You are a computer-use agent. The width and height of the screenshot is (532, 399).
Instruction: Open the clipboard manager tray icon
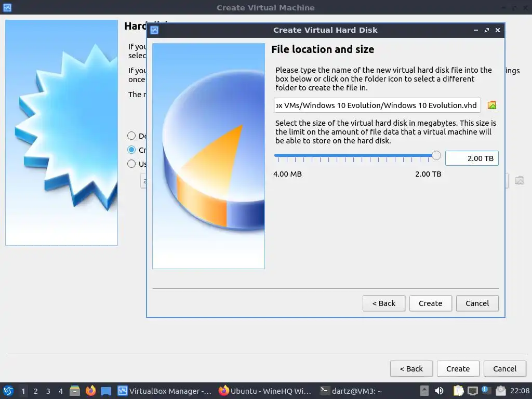tap(458, 391)
